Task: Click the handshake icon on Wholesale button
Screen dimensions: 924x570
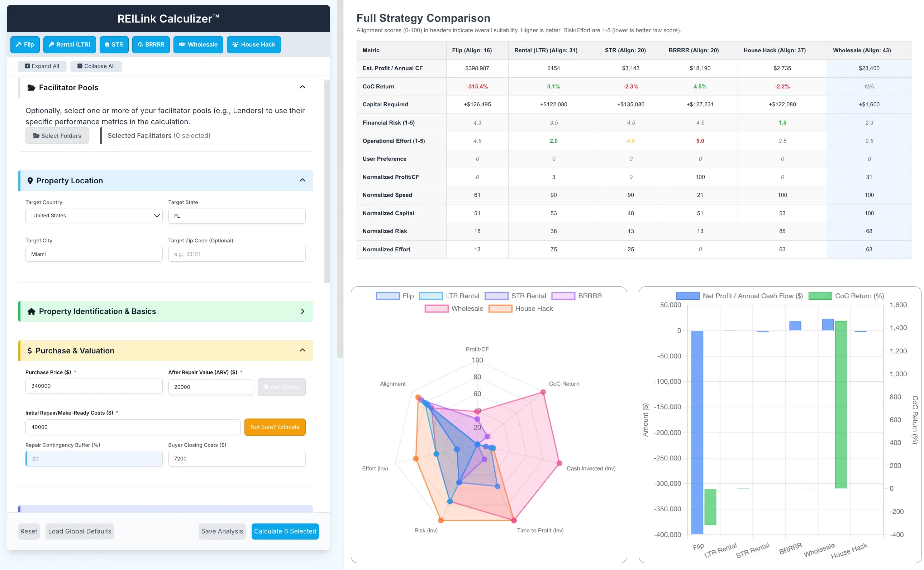Action: pyautogui.click(x=182, y=44)
